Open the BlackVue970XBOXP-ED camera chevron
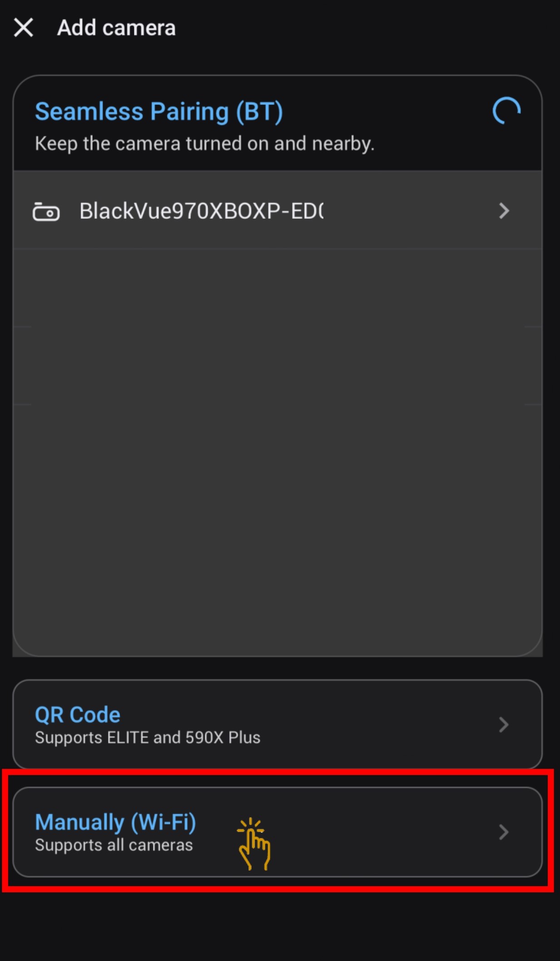This screenshot has height=961, width=560. pos(504,211)
